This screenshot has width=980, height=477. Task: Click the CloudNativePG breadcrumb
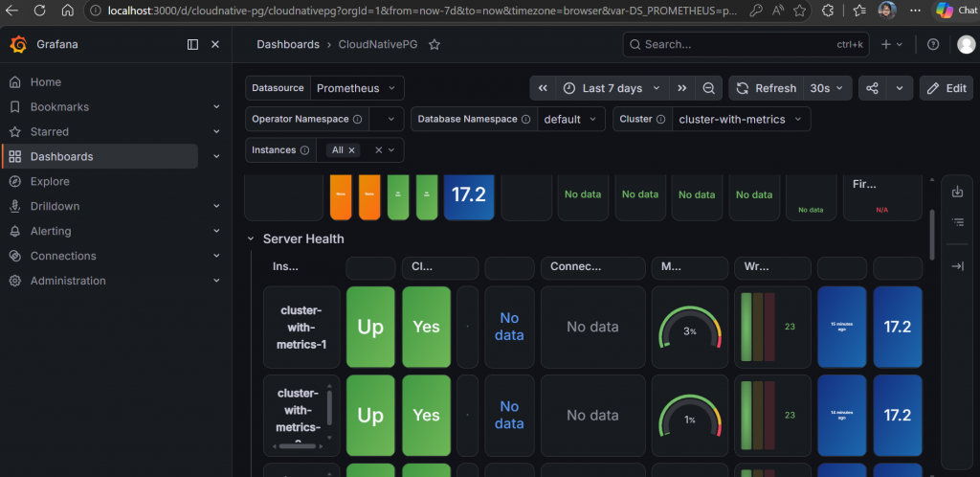[378, 44]
